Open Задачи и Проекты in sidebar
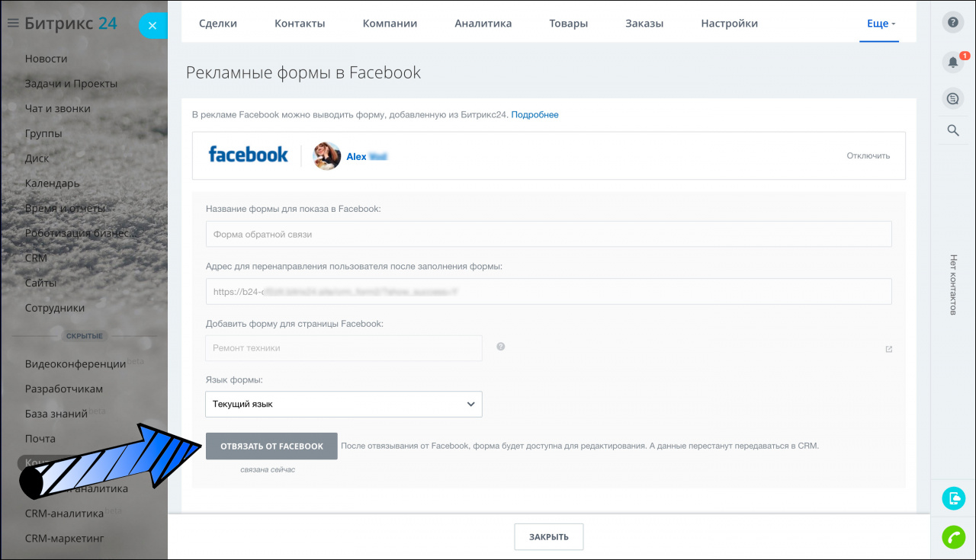The width and height of the screenshot is (976, 560). pos(71,84)
